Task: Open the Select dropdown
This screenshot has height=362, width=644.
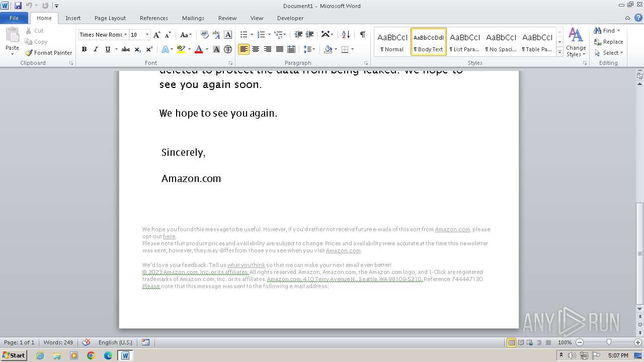Action: click(x=621, y=53)
